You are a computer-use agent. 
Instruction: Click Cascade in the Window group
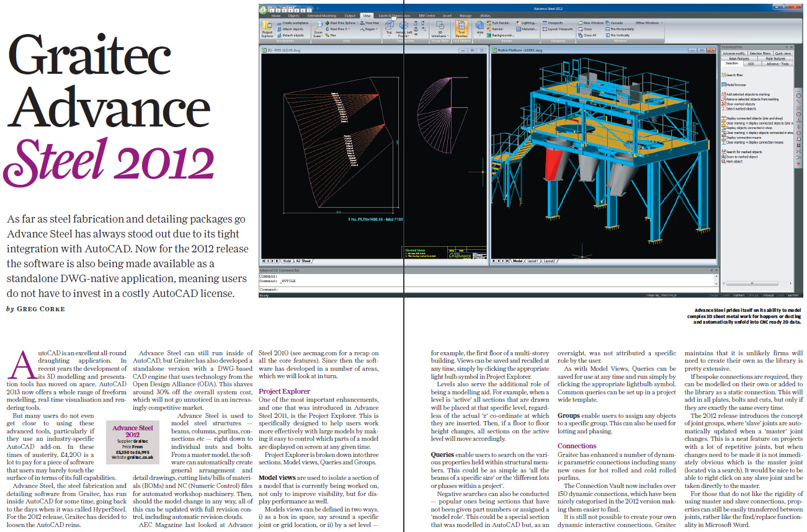point(615,22)
